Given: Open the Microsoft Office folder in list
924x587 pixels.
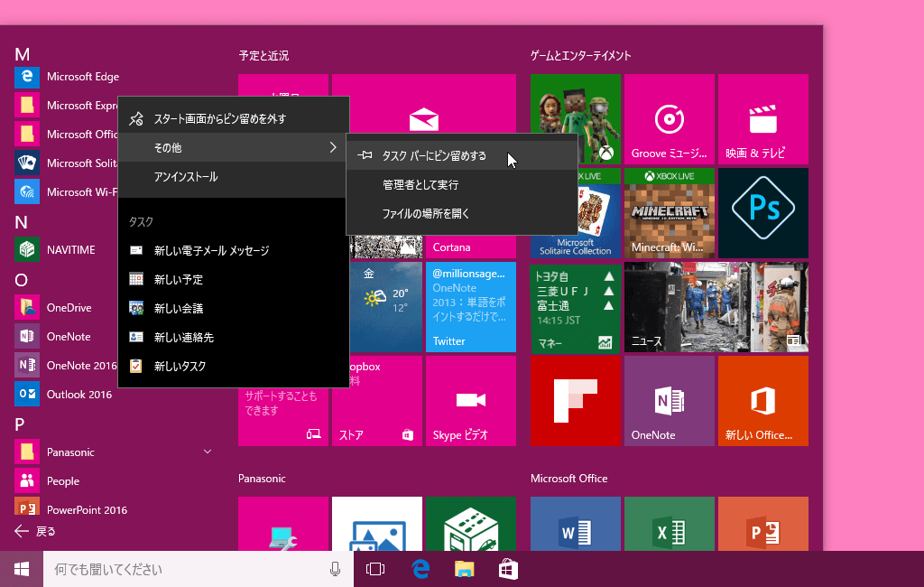Looking at the screenshot, I should 66,135.
